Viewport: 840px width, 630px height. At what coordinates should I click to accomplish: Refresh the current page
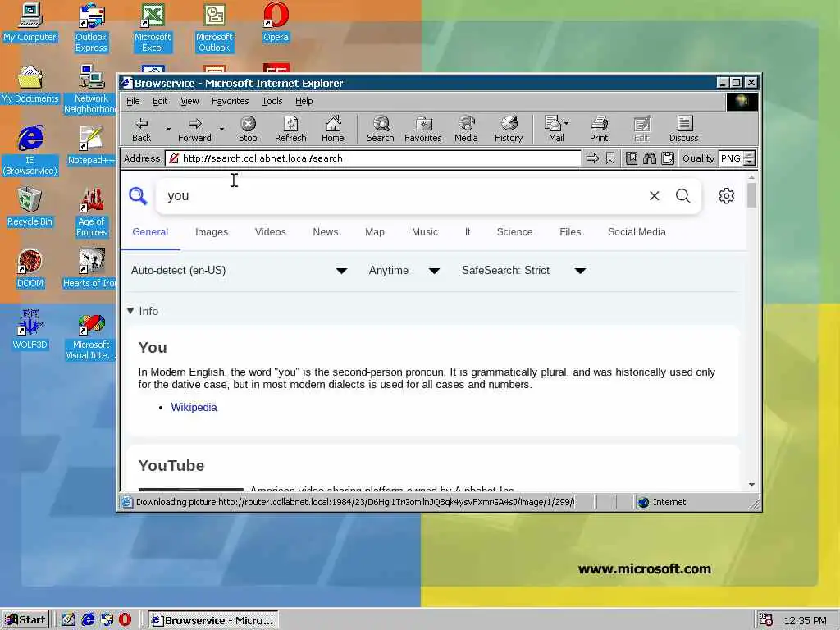290,130
